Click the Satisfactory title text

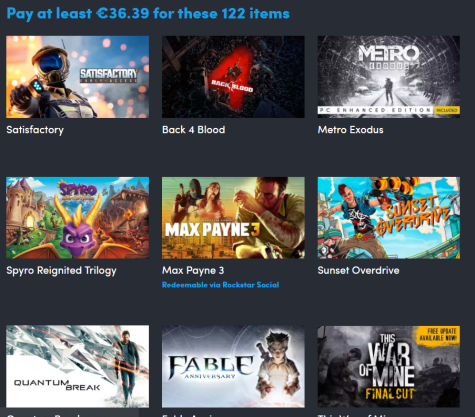(x=35, y=130)
